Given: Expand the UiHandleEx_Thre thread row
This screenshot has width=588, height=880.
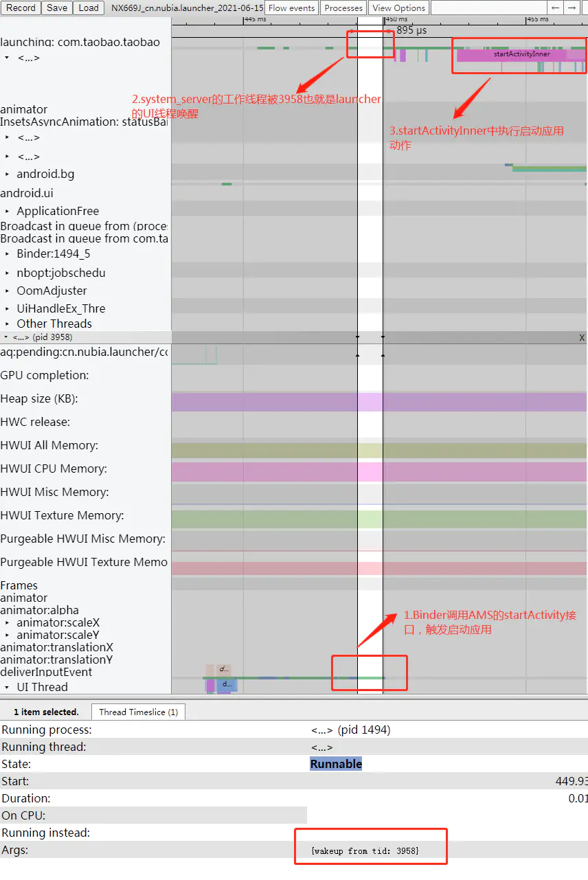Looking at the screenshot, I should coord(7,308).
